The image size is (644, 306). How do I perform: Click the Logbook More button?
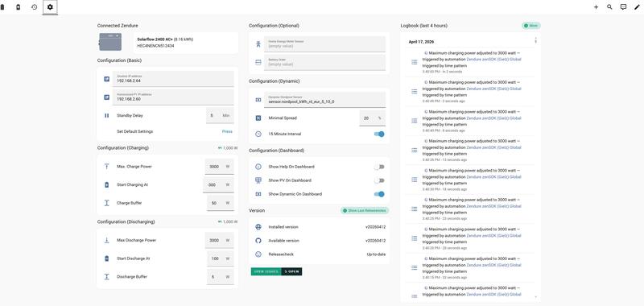pos(531,26)
